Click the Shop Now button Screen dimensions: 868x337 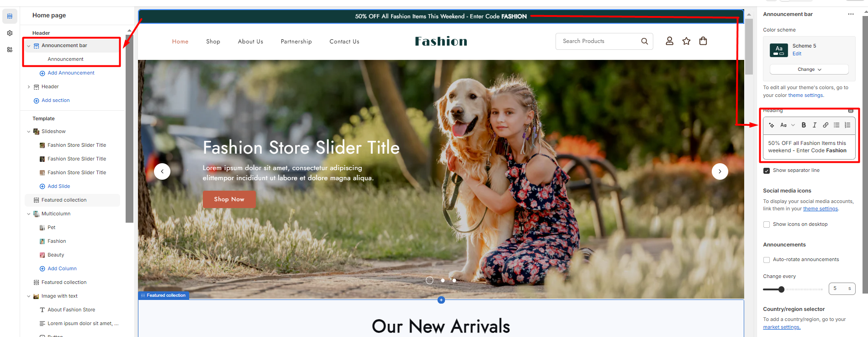pos(229,199)
